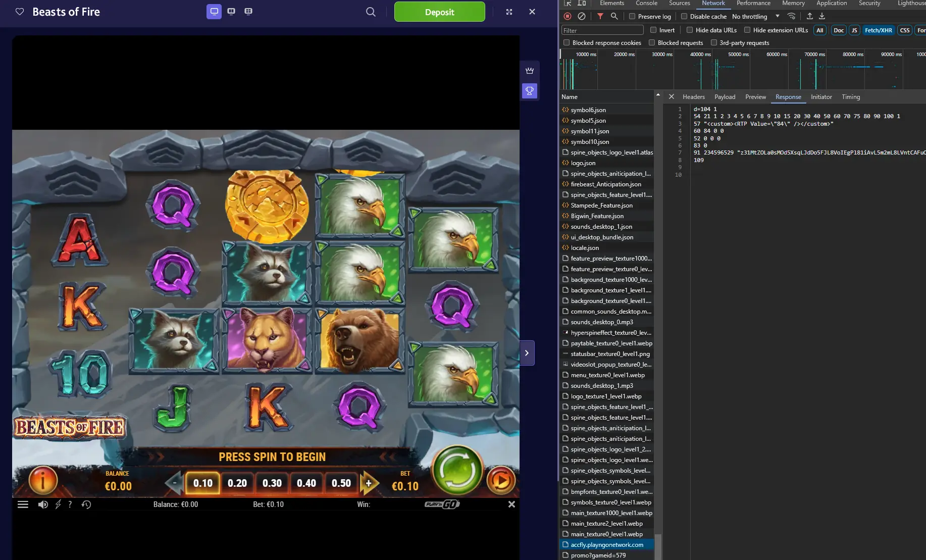Focus the network Filter input field
This screenshot has height=560, width=926.
tap(602, 30)
